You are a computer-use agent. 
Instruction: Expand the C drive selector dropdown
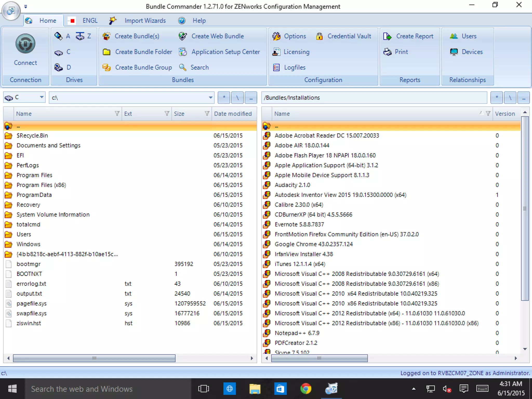coord(42,97)
